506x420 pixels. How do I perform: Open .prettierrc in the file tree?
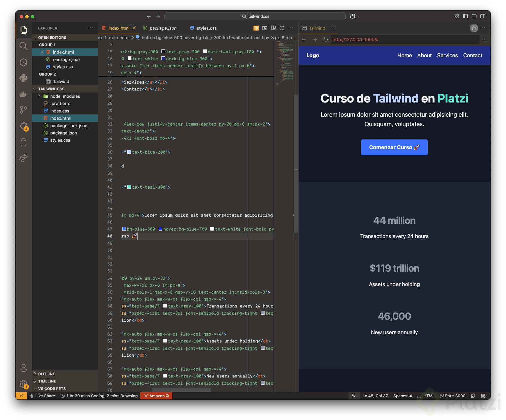[x=60, y=103]
